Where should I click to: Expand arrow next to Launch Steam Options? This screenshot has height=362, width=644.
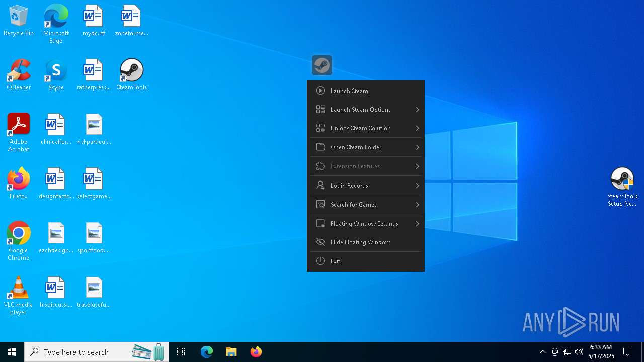tap(417, 110)
